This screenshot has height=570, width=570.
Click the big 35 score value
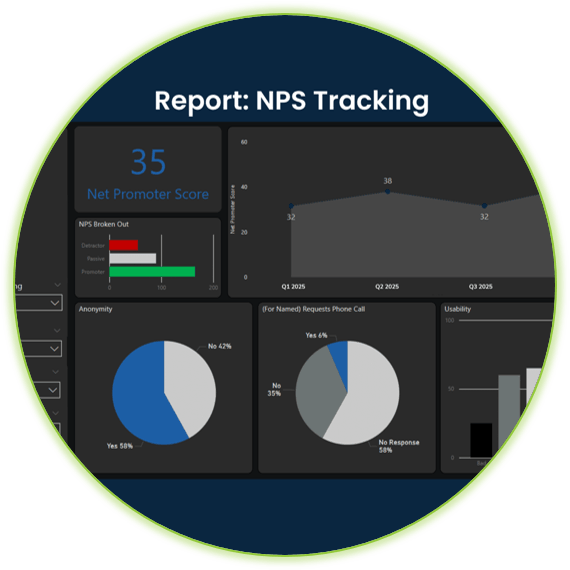tap(148, 162)
